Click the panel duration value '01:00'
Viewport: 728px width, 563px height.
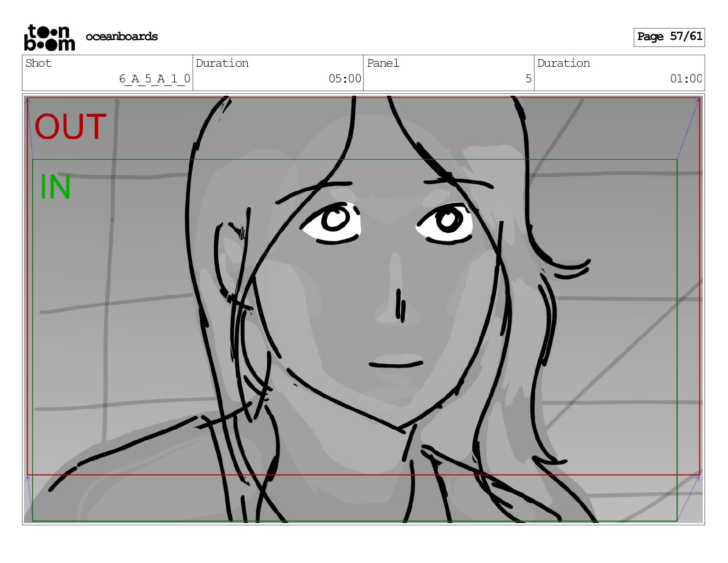(686, 79)
